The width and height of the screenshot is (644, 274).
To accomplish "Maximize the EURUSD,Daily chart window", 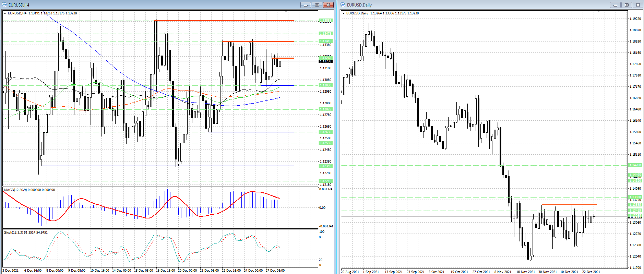I will tap(627, 5).
